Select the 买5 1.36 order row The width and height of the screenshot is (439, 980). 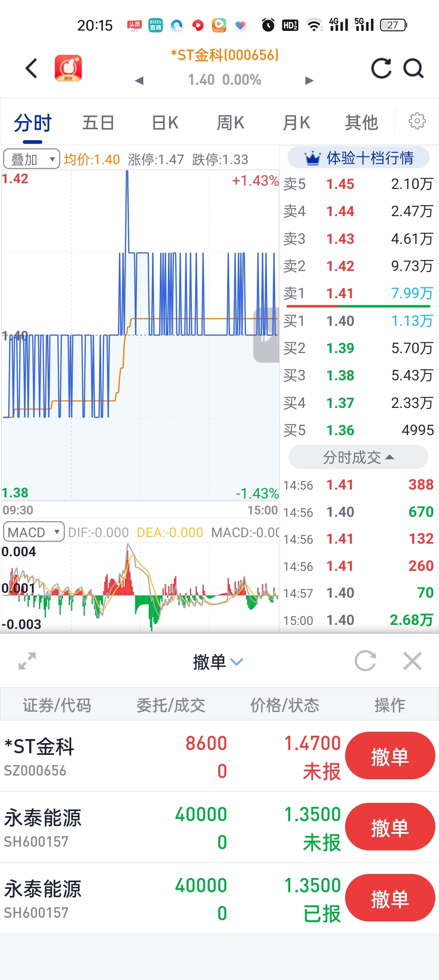click(x=358, y=430)
